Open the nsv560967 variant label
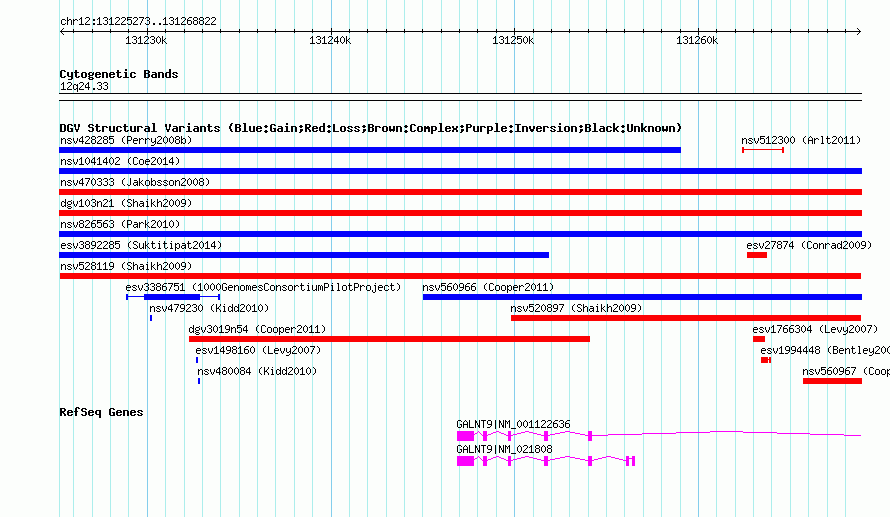The image size is (890, 517). (846, 371)
